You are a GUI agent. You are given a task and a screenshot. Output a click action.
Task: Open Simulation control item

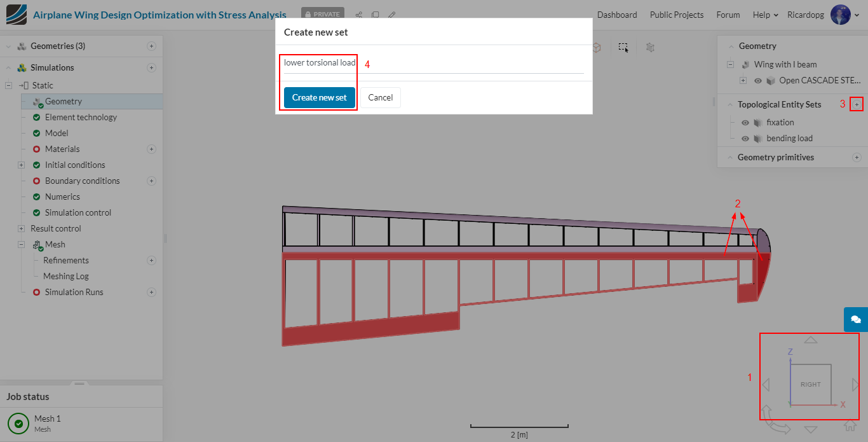[x=78, y=212]
